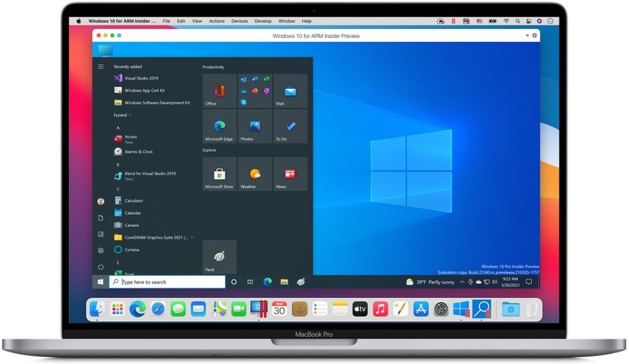Launch Microsoft Edge from the Productivity tiles

click(x=220, y=127)
